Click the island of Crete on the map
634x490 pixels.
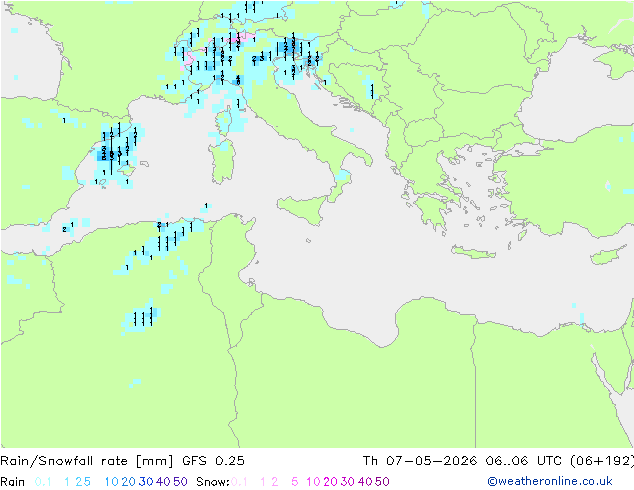473,252
